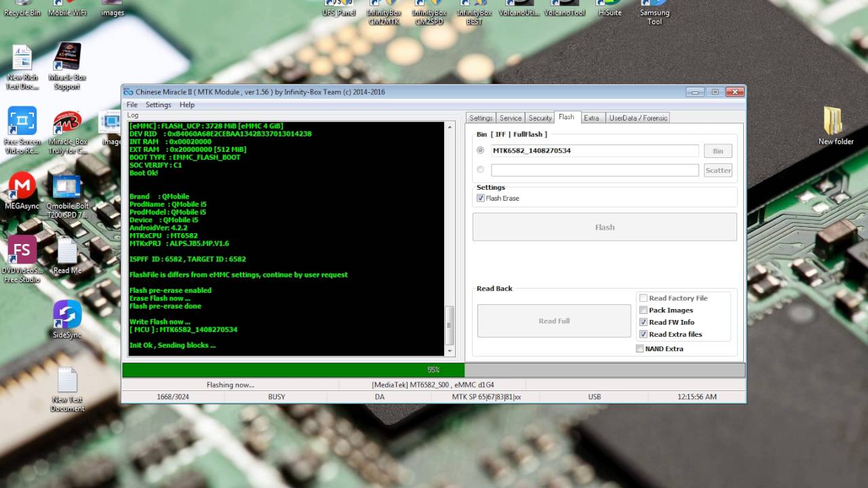Select the New Rich Text Document icon
Image resolution: width=868 pixels, height=488 pixels.
[x=22, y=66]
